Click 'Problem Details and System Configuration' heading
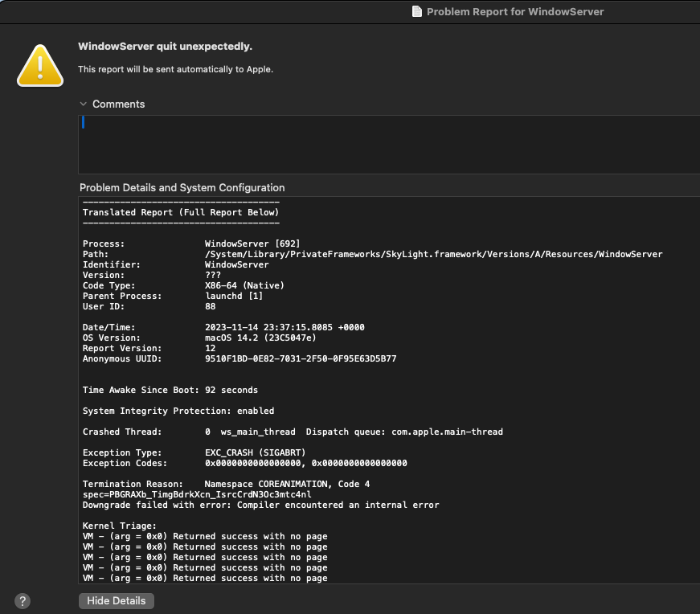700x614 pixels. [x=182, y=187]
